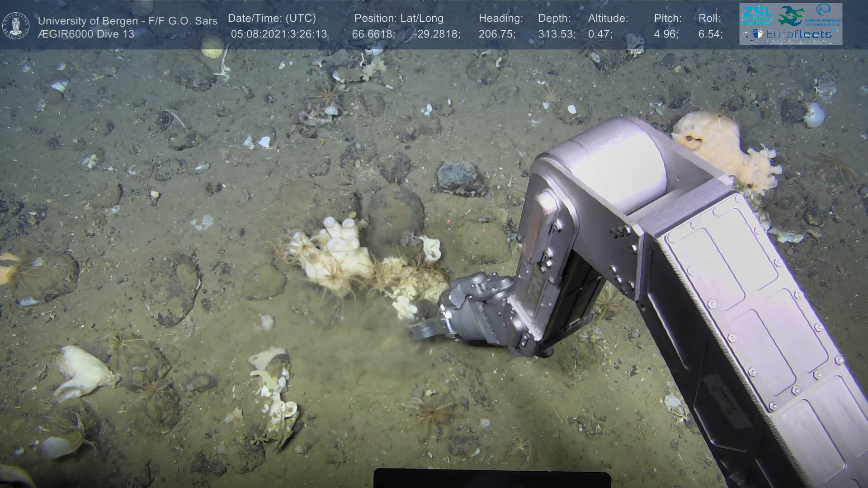This screenshot has width=868, height=488.
Task: Click the Depth value 313.53
Action: [x=557, y=34]
